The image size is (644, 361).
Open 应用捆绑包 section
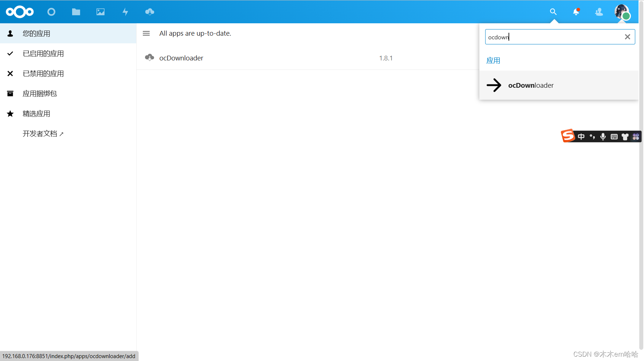point(40,94)
